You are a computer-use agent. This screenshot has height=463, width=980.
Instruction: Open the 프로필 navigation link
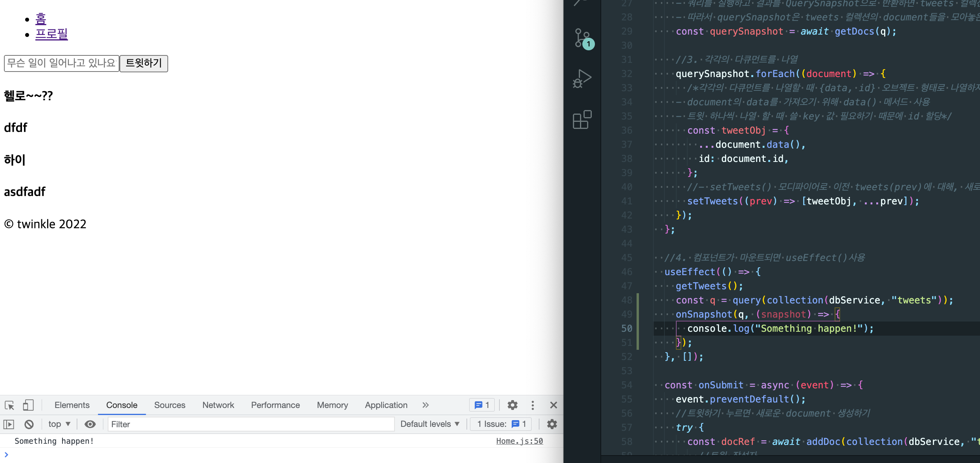(x=51, y=34)
